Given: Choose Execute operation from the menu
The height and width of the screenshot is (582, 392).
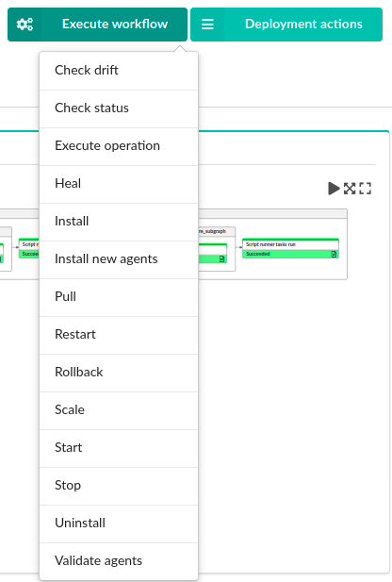Looking at the screenshot, I should pos(119,146).
